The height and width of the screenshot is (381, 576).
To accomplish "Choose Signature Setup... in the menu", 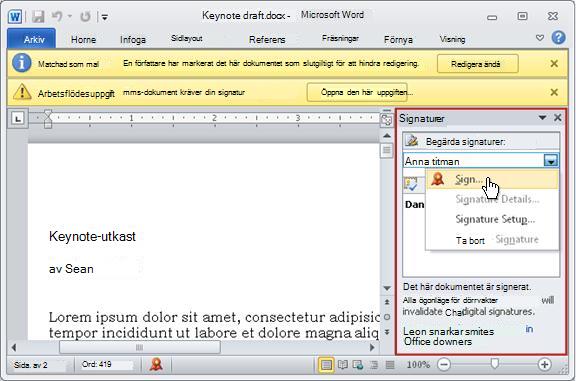I will 492,219.
